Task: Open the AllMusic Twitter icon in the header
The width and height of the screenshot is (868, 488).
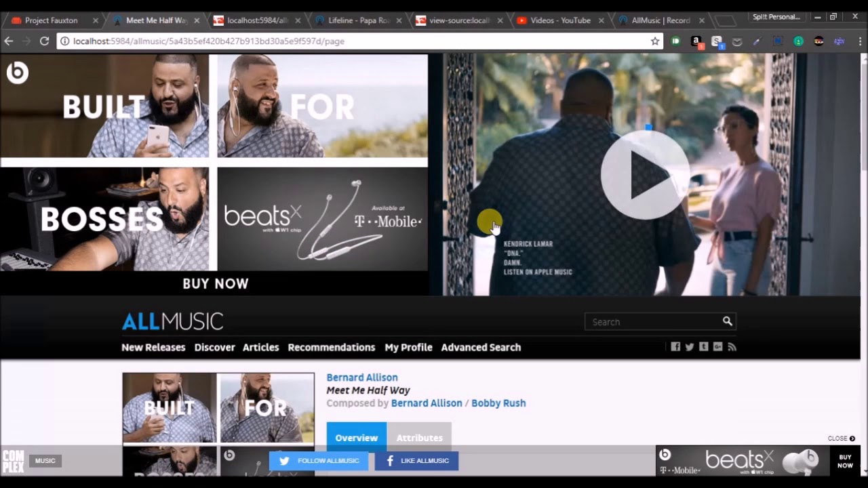Action: coord(690,346)
